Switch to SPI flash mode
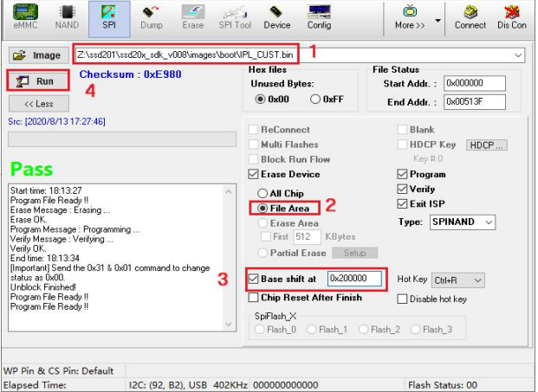Image resolution: width=538 pixels, height=392 pixels. click(109, 19)
